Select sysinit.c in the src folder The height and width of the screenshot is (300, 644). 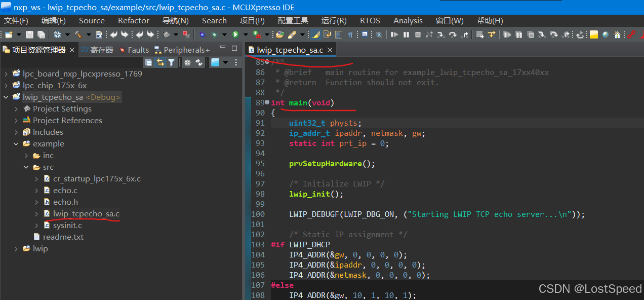(x=67, y=225)
